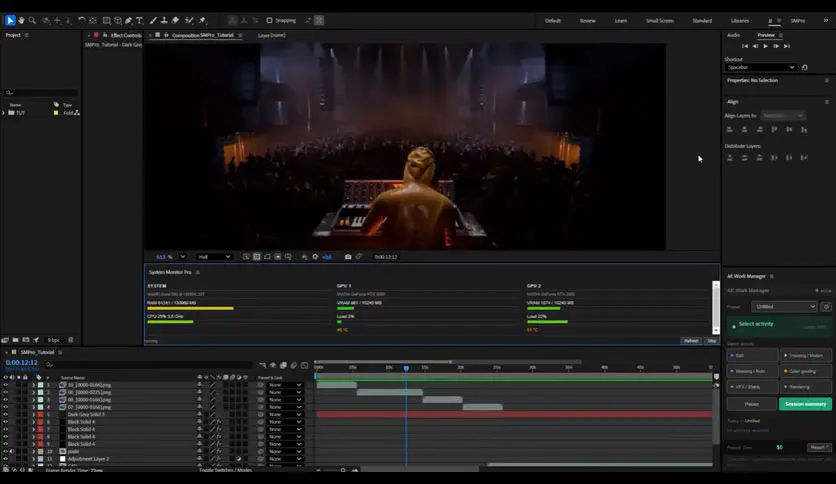836x484 pixels.
Task: Step to next frame in Preview panel
Action: [776, 46]
